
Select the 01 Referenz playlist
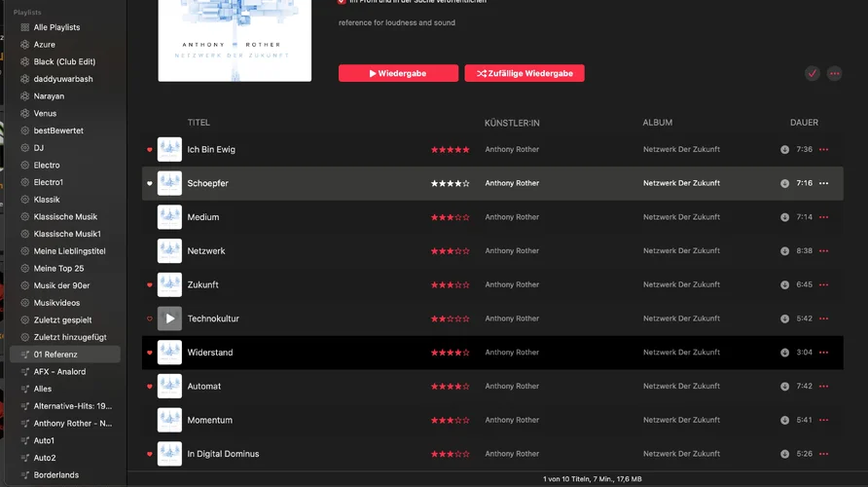pyautogui.click(x=65, y=354)
